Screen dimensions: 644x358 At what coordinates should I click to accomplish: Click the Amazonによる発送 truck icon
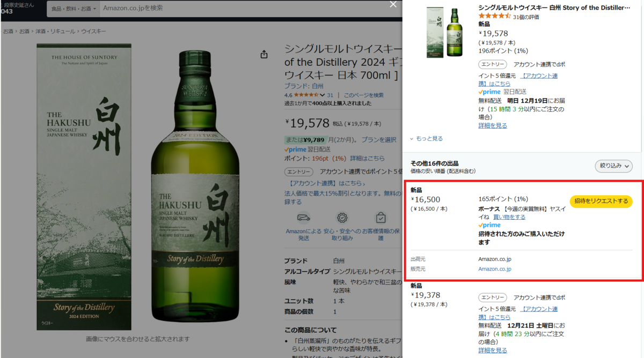click(x=303, y=218)
